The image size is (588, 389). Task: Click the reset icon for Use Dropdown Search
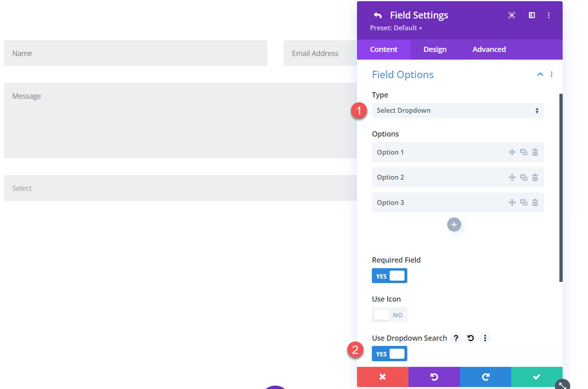coord(470,338)
